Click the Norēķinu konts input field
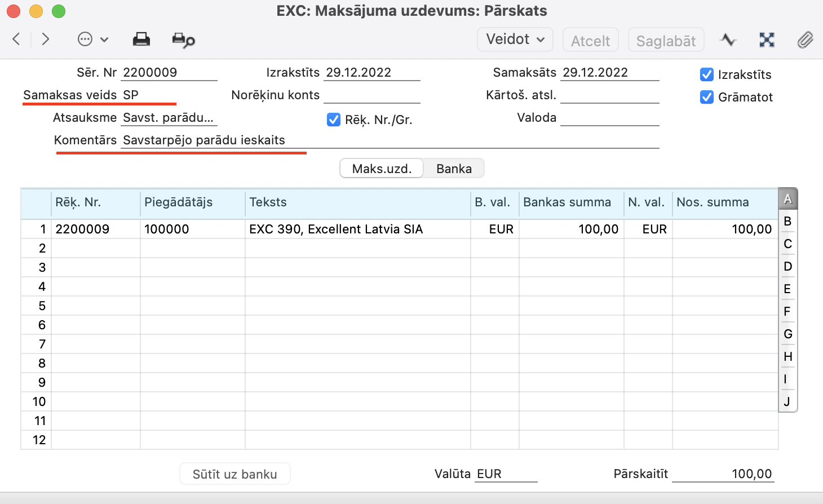 [x=371, y=95]
